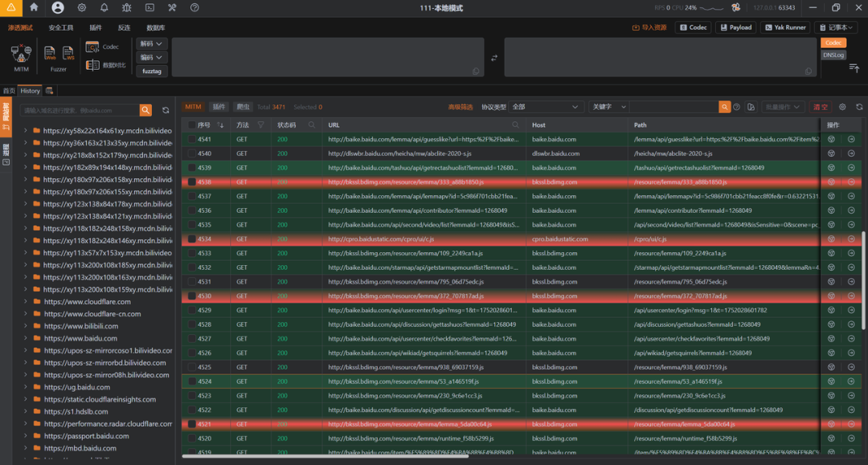Tick the select-all header checkbox
The height and width of the screenshot is (465, 868).
(191, 125)
